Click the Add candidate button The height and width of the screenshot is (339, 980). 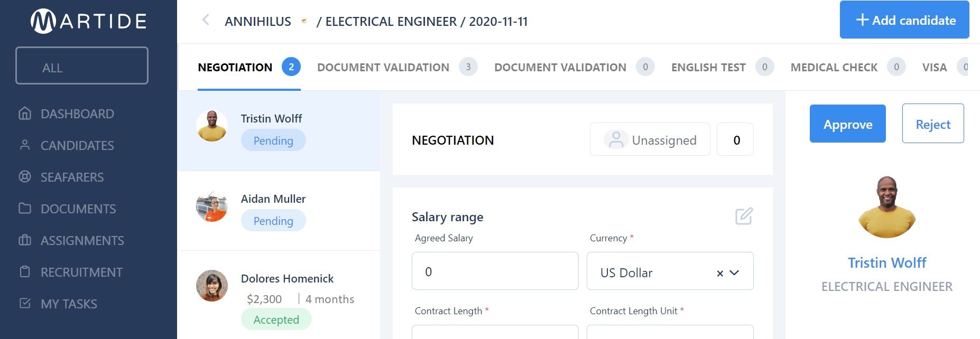[904, 20]
